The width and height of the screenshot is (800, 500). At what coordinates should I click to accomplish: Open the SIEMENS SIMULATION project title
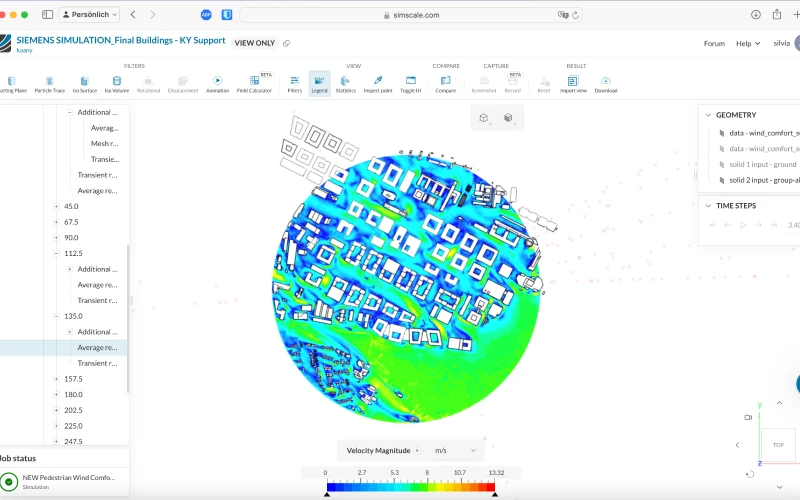[x=120, y=40]
